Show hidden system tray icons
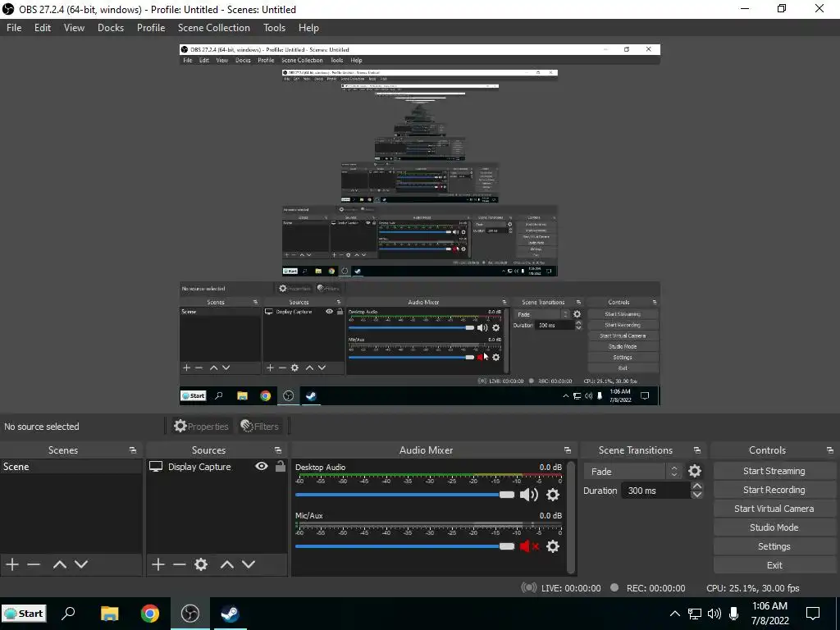The image size is (840, 630). [x=675, y=614]
